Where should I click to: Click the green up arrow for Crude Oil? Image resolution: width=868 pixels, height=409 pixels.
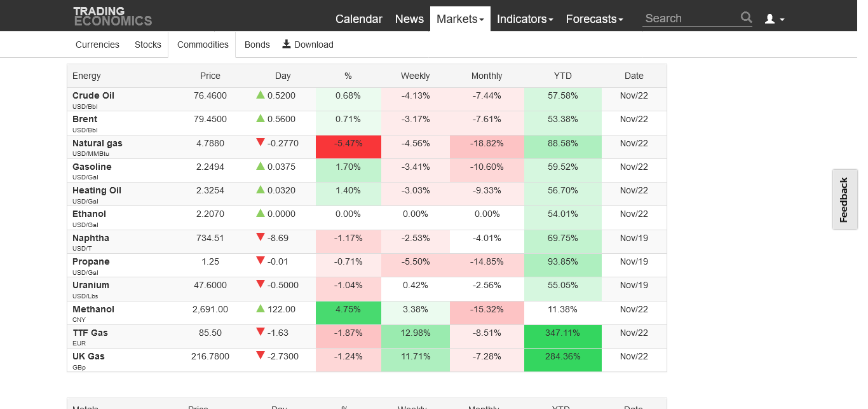[x=261, y=95]
